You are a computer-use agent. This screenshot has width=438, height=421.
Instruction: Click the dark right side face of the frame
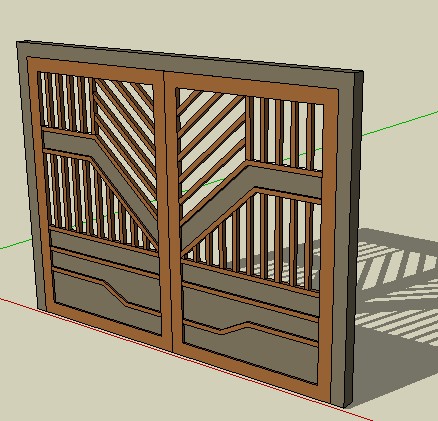click(354, 233)
